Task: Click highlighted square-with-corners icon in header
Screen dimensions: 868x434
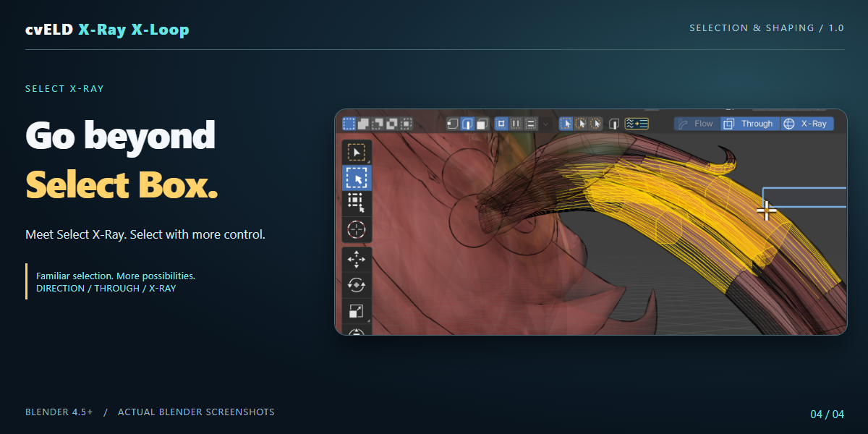Action: pyautogui.click(x=501, y=124)
